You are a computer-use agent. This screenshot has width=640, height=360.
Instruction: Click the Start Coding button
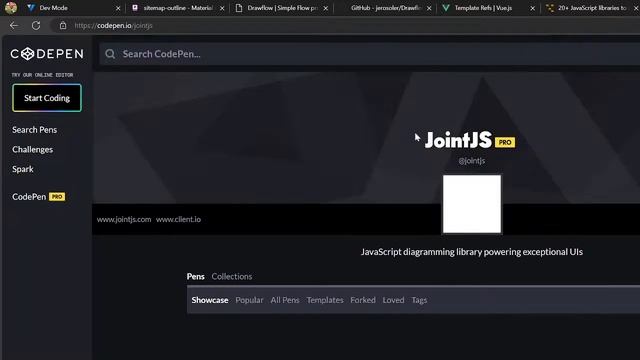pyautogui.click(x=47, y=98)
